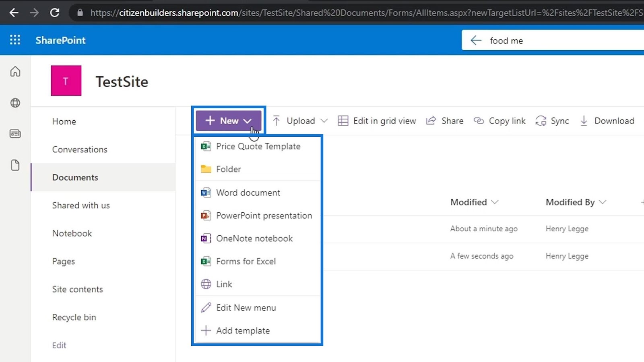Image resolution: width=644 pixels, height=362 pixels.
Task: Open the globe My sites icon
Action: [15, 103]
